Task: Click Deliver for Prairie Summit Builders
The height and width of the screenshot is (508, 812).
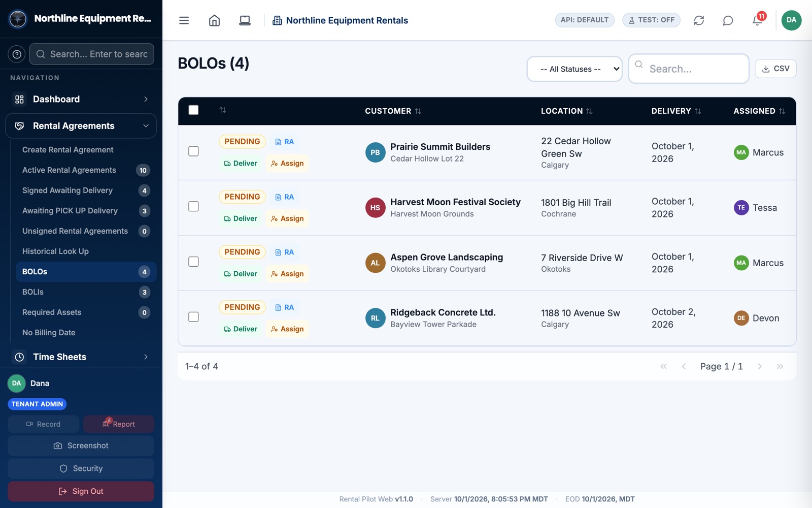Action: [x=241, y=163]
